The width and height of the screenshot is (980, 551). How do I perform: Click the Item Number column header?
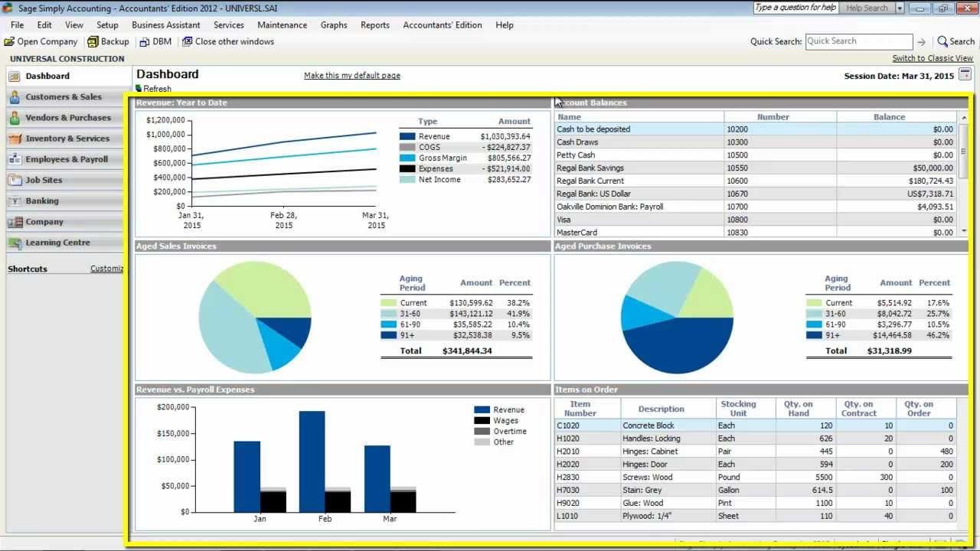pyautogui.click(x=580, y=409)
